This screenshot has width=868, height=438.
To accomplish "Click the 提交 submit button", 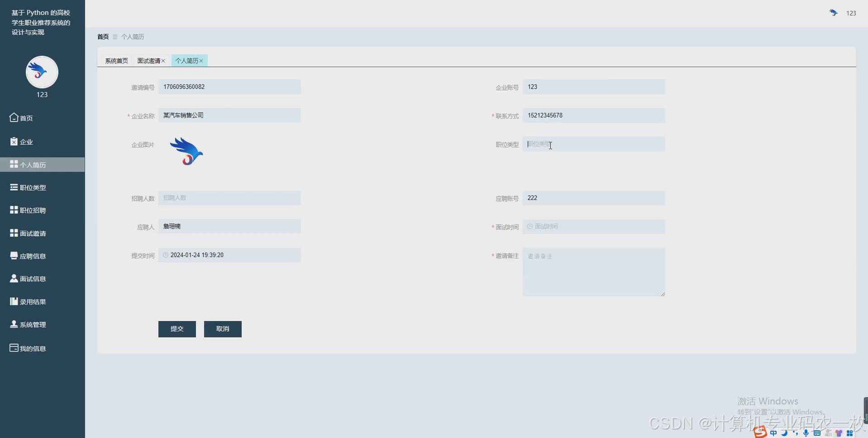I will 177,329.
